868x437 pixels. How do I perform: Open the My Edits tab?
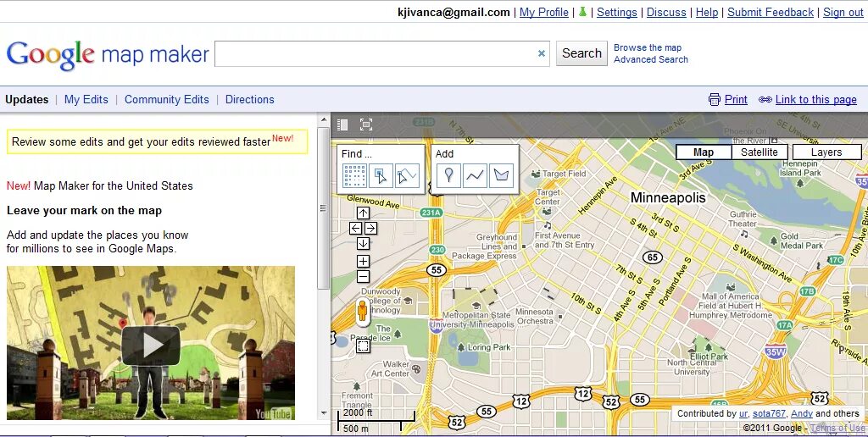point(86,100)
